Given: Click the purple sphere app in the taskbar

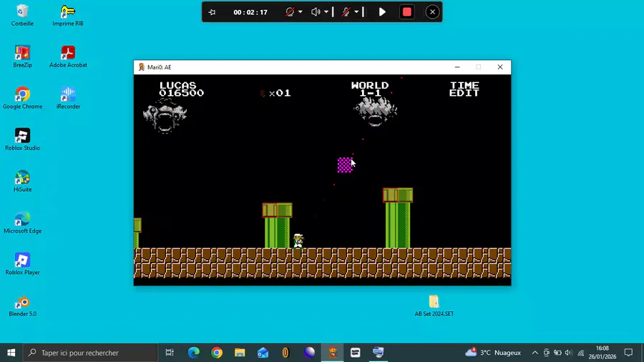Looking at the screenshot, I should [x=309, y=353].
